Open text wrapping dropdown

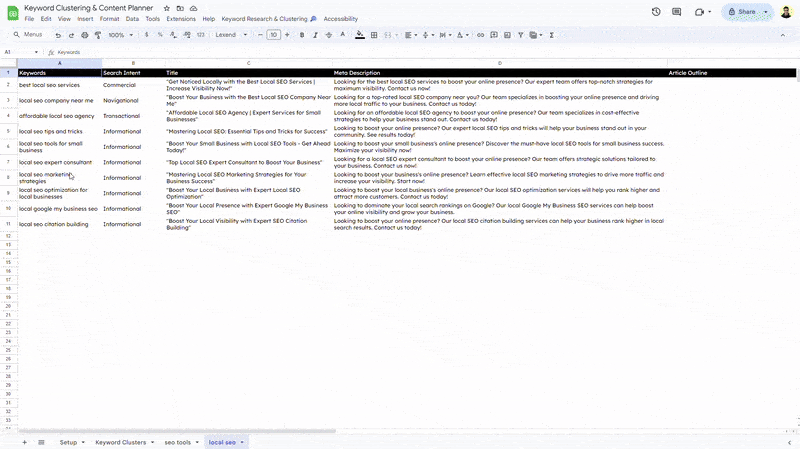point(445,35)
